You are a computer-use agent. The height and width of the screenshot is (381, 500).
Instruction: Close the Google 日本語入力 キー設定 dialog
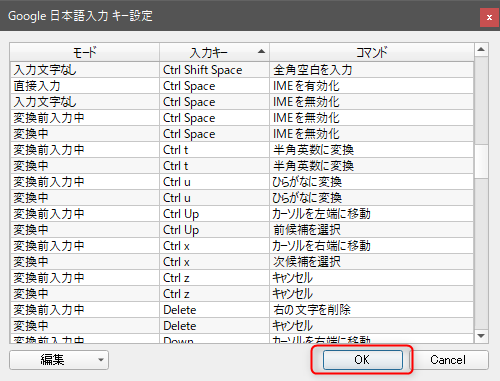489,17
